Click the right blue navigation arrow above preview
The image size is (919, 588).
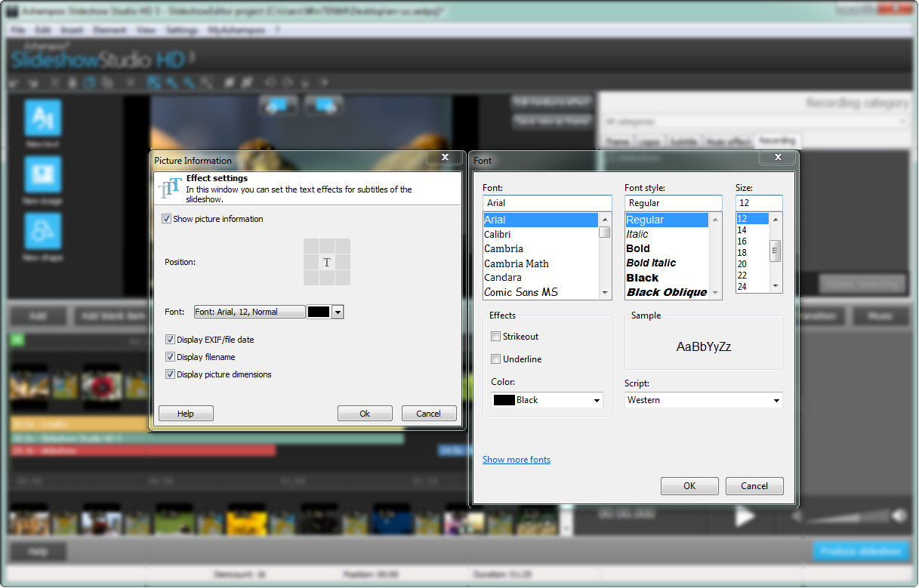pos(323,106)
